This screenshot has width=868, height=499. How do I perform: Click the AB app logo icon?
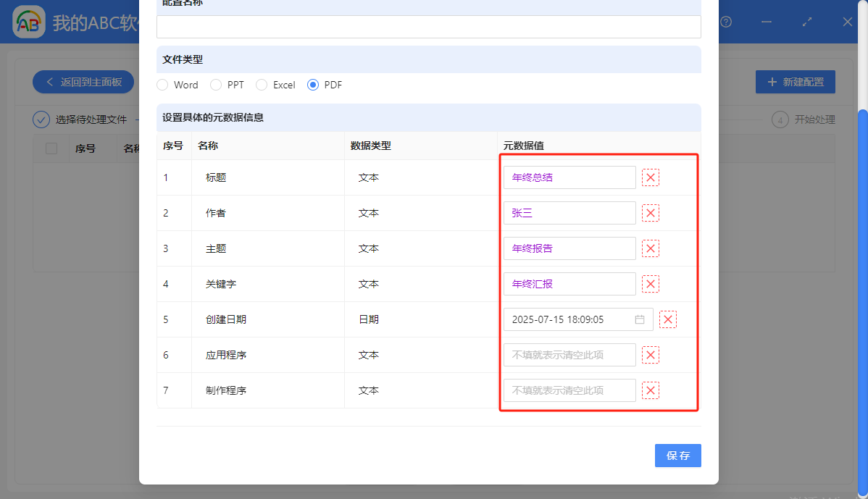28,22
